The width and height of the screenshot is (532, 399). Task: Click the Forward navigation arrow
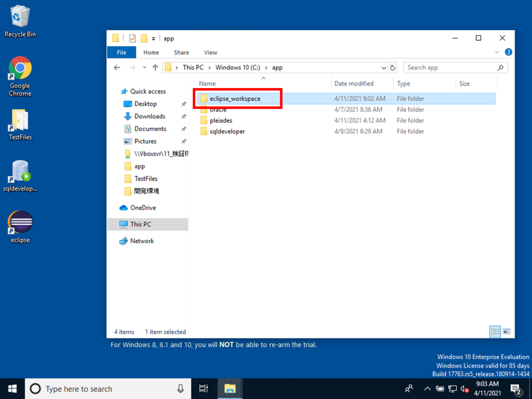click(x=132, y=67)
